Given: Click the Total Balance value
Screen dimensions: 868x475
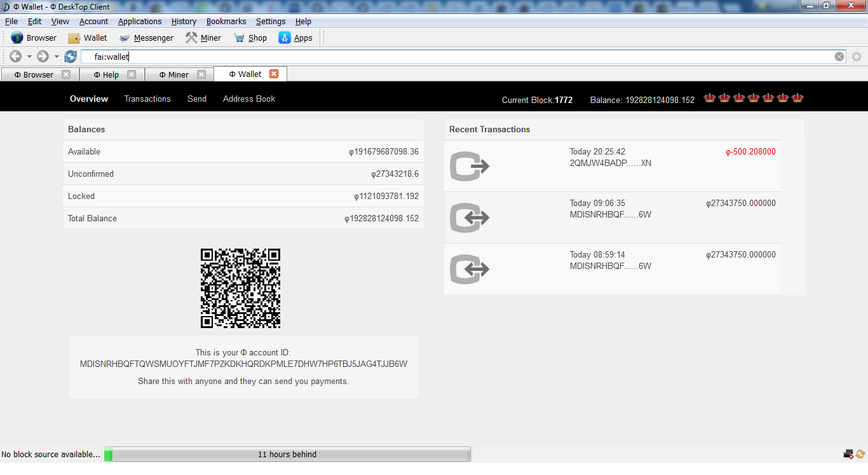Looking at the screenshot, I should (382, 219).
